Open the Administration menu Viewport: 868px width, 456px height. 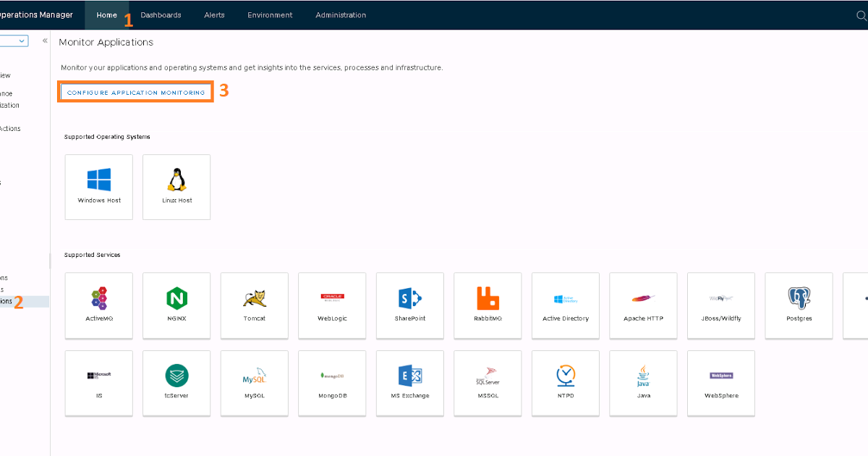coord(341,15)
